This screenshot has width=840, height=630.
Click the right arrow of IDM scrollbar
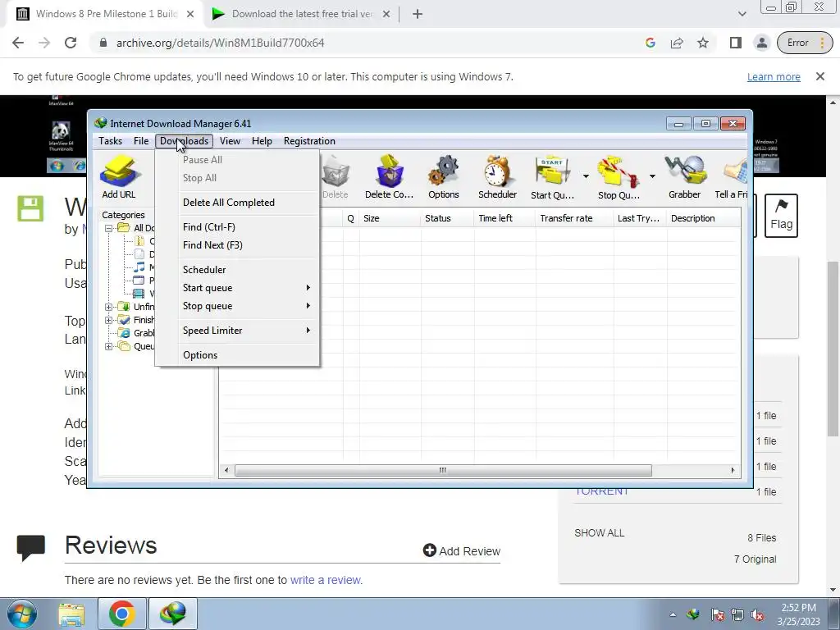733,470
